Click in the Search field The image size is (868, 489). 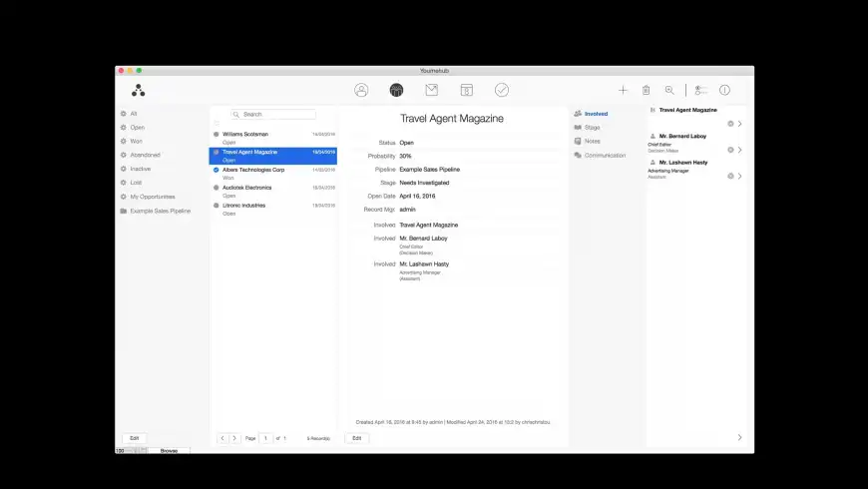(x=273, y=115)
